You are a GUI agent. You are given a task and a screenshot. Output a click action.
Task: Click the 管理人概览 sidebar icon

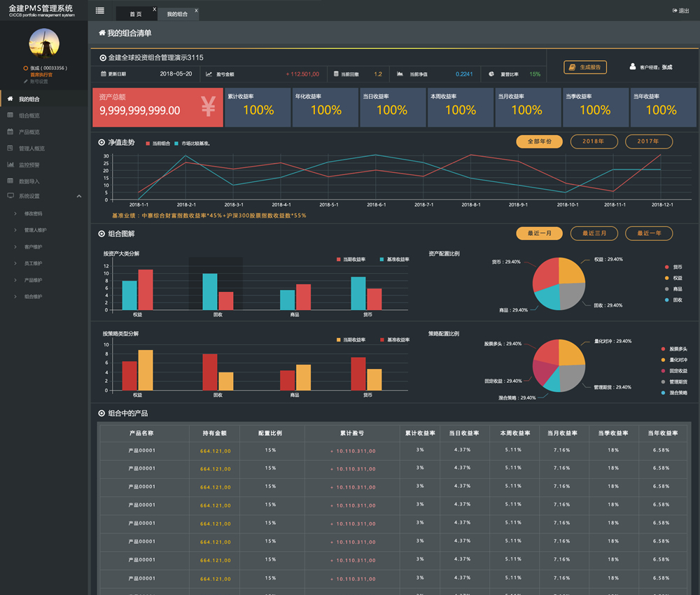tap(10, 148)
